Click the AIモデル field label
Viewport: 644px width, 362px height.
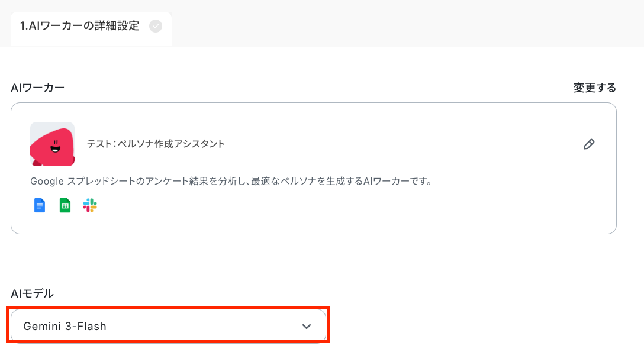33,293
